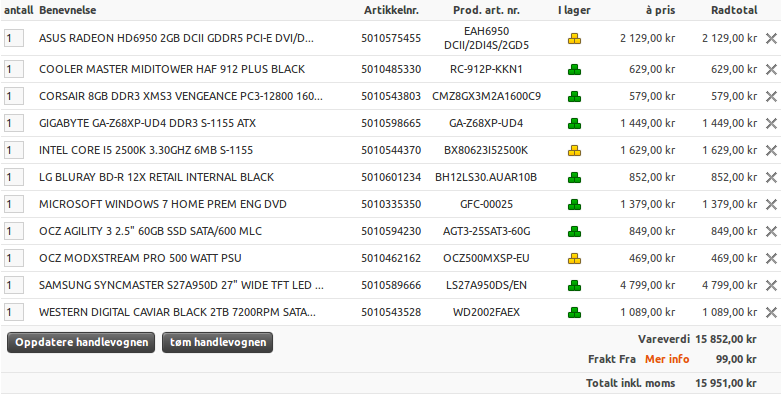This screenshot has height=398, width=781.
Task: Select product code BX80623I52500K
Action: point(486,150)
